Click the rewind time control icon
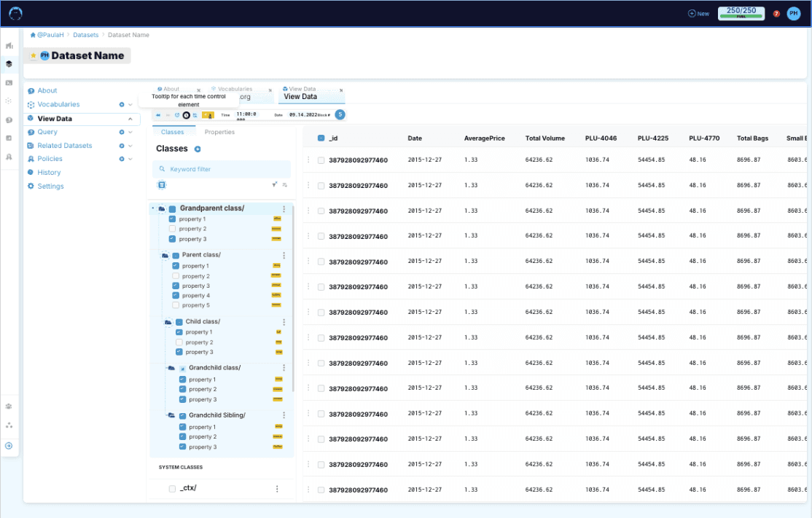812x518 pixels. pos(158,115)
